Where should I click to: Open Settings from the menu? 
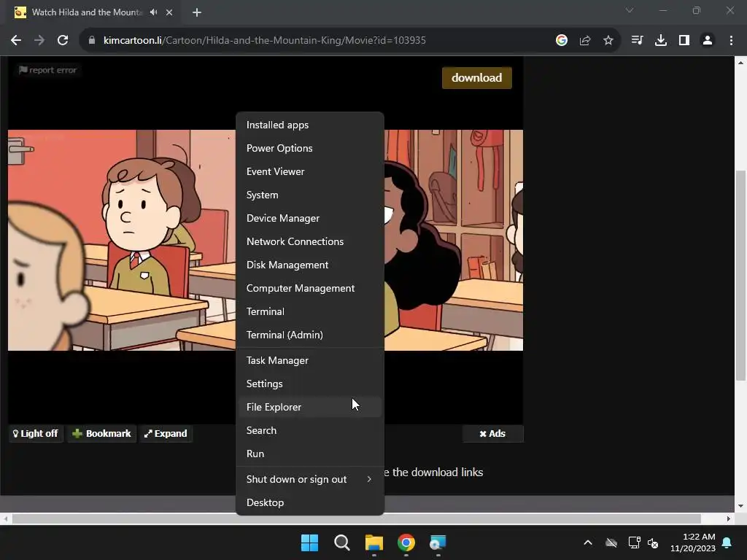pyautogui.click(x=310, y=384)
